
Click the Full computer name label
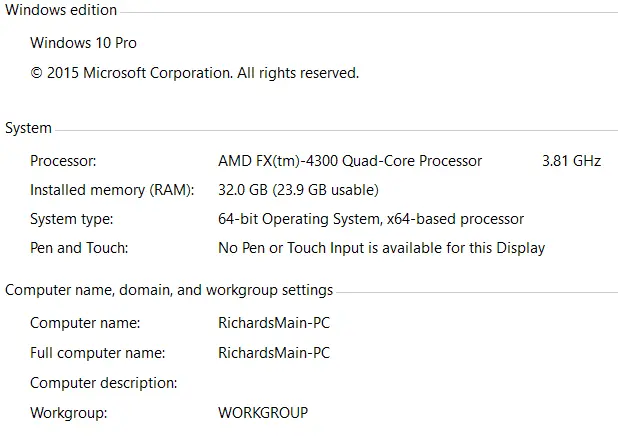coord(97,352)
